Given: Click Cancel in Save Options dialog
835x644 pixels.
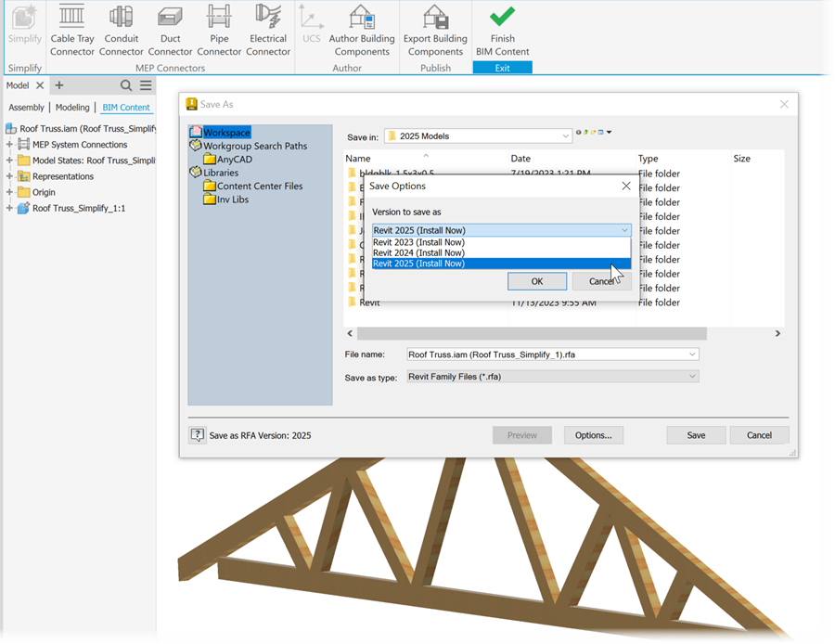Looking at the screenshot, I should point(601,281).
